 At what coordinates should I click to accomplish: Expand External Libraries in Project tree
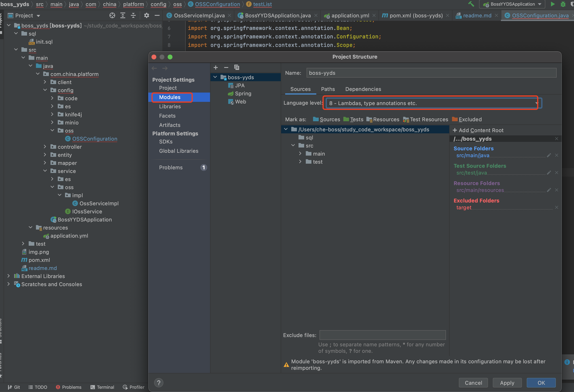[x=9, y=276]
